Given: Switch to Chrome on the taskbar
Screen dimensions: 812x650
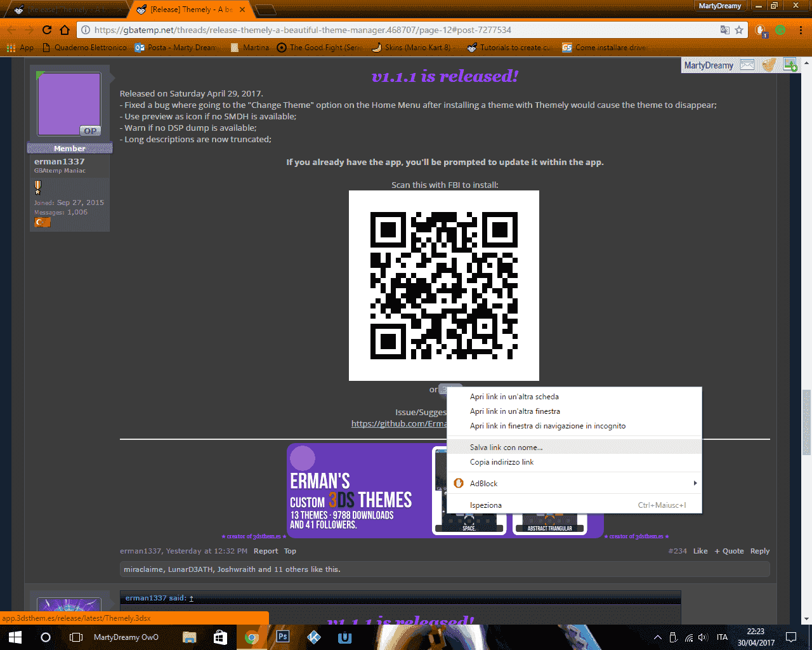Looking at the screenshot, I should 252,637.
